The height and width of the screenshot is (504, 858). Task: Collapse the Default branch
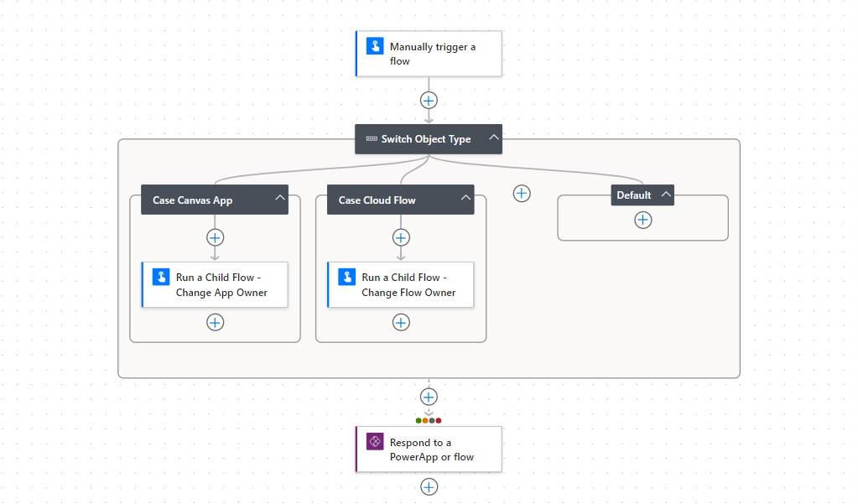(665, 195)
